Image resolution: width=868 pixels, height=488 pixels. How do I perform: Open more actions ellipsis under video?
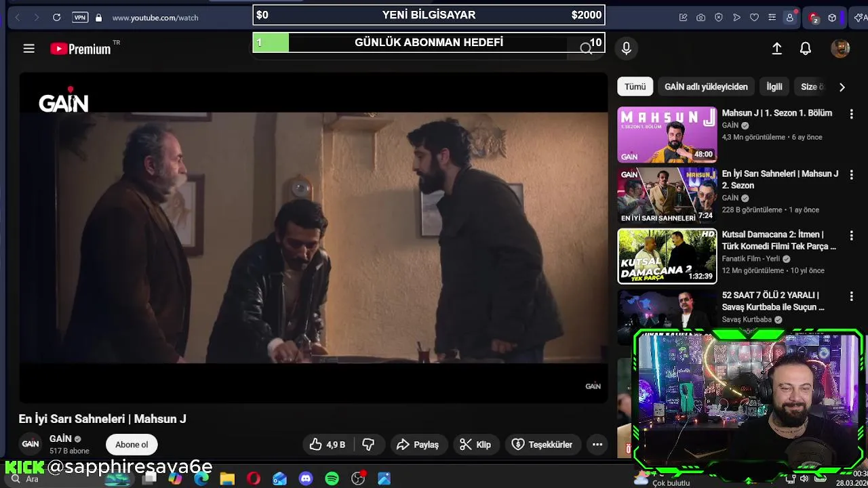[x=597, y=445]
